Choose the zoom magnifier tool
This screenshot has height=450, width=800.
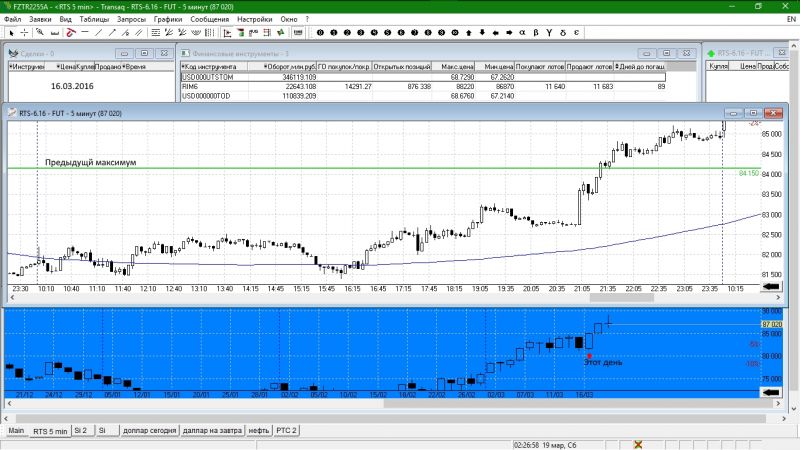point(40,33)
